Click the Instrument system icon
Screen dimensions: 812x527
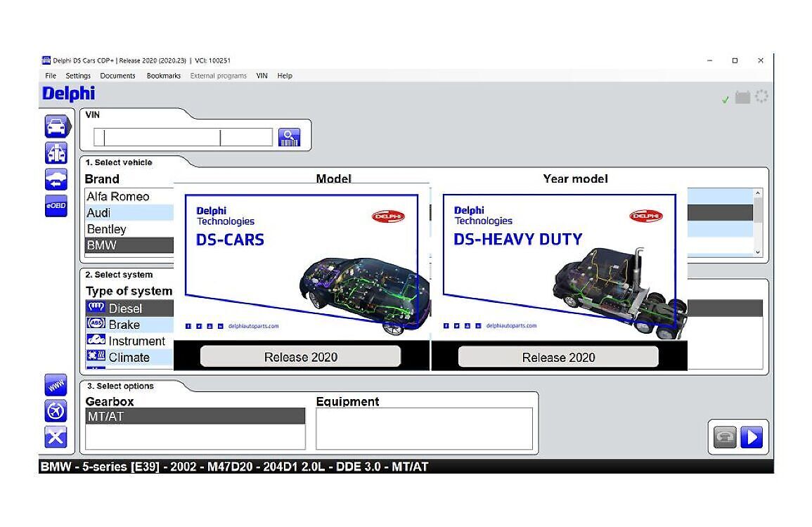(96, 340)
